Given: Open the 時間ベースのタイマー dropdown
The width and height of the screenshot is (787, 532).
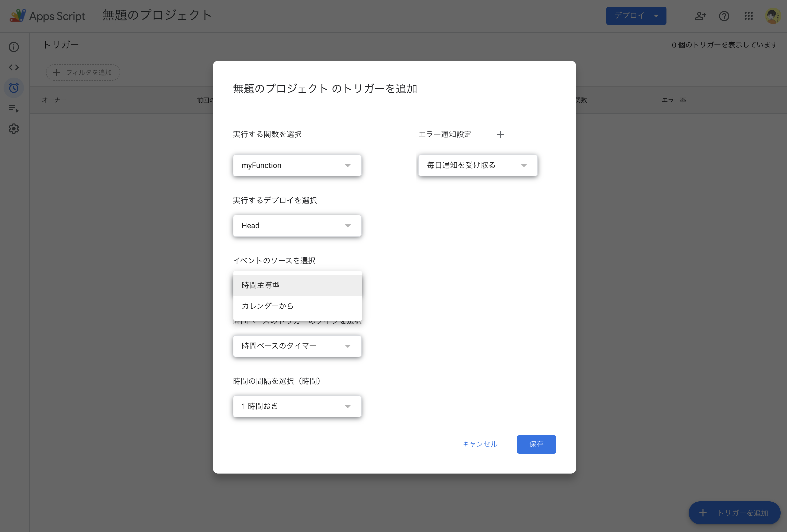Looking at the screenshot, I should tap(297, 346).
